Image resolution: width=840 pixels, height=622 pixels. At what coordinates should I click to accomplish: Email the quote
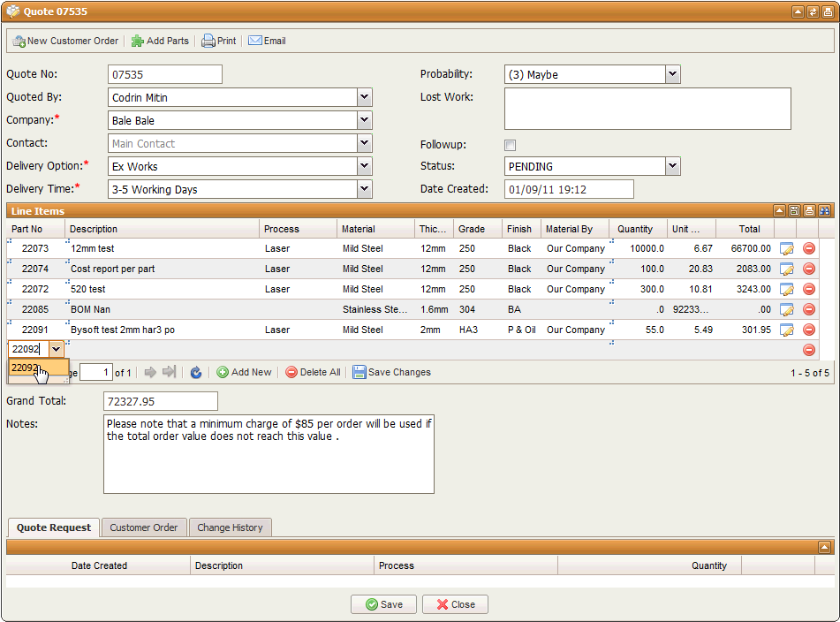click(x=267, y=41)
